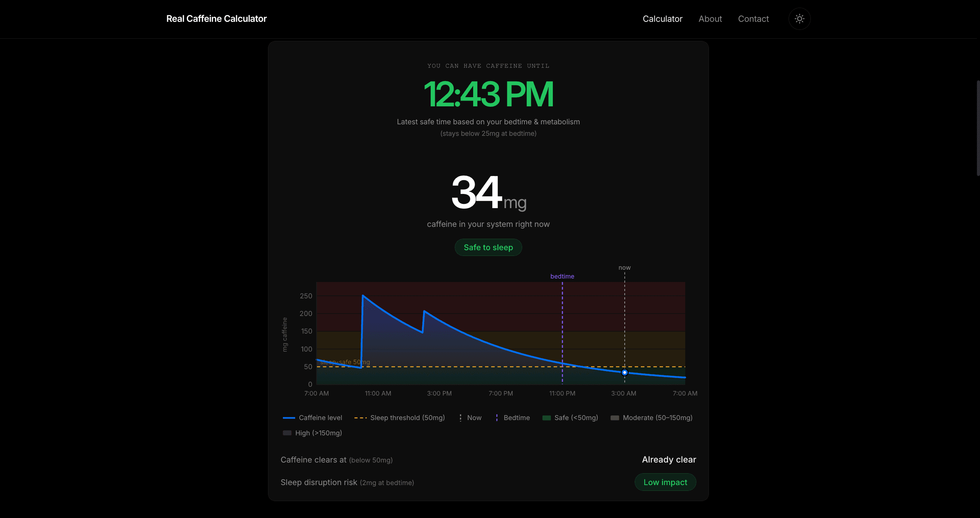Click the Real Caffeine Calculator logo
The image size is (980, 518).
(216, 19)
